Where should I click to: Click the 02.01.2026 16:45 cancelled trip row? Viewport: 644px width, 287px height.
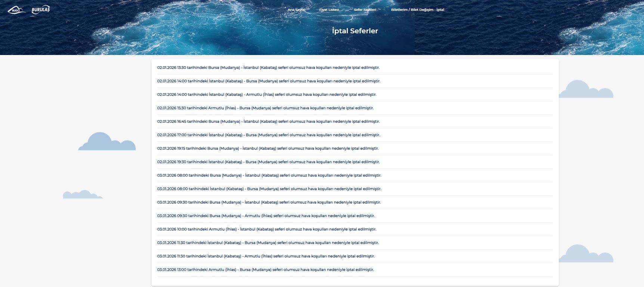pos(268,122)
